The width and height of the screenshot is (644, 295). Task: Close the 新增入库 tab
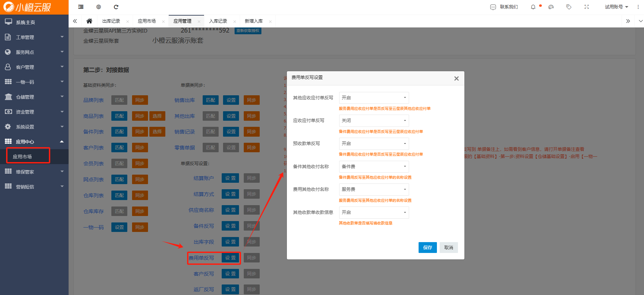coord(270,21)
